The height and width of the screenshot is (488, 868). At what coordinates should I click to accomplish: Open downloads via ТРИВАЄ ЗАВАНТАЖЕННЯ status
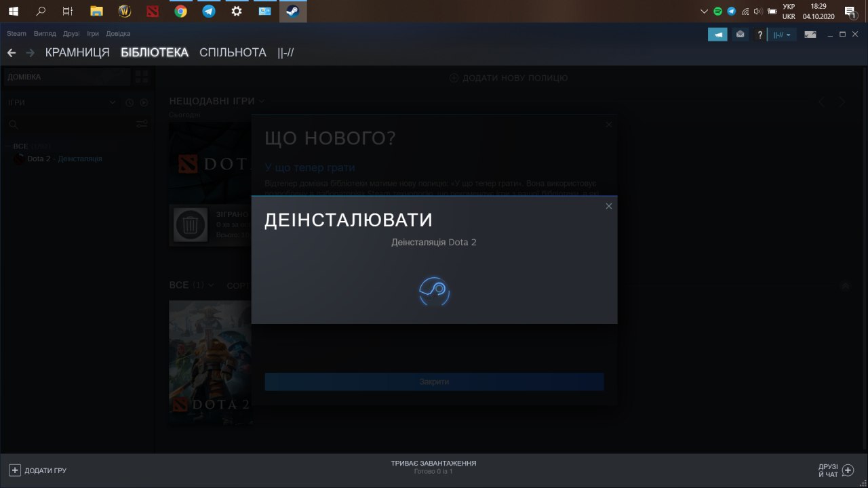[x=434, y=464]
